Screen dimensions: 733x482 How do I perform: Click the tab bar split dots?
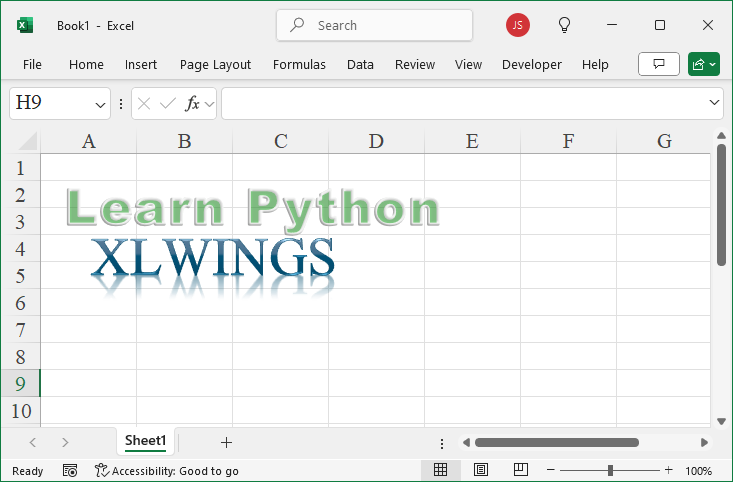(x=442, y=443)
